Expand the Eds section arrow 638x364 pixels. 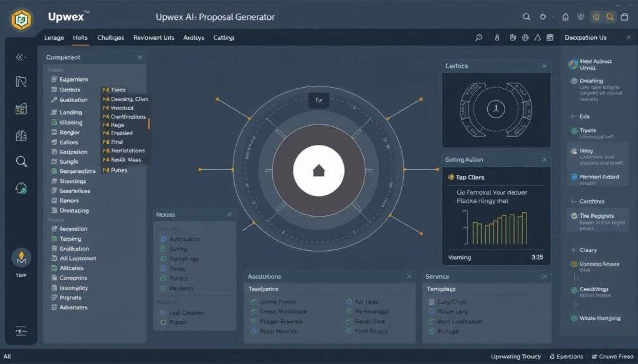pyautogui.click(x=574, y=116)
